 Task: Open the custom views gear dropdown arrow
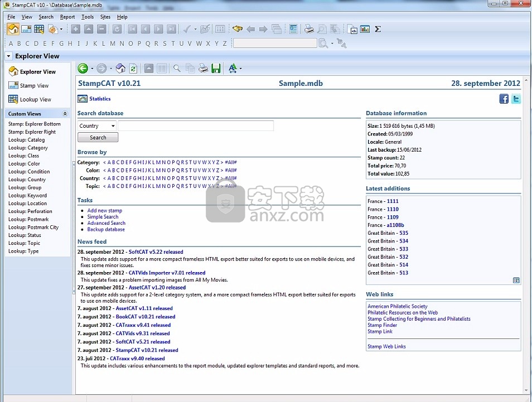coord(61,29)
